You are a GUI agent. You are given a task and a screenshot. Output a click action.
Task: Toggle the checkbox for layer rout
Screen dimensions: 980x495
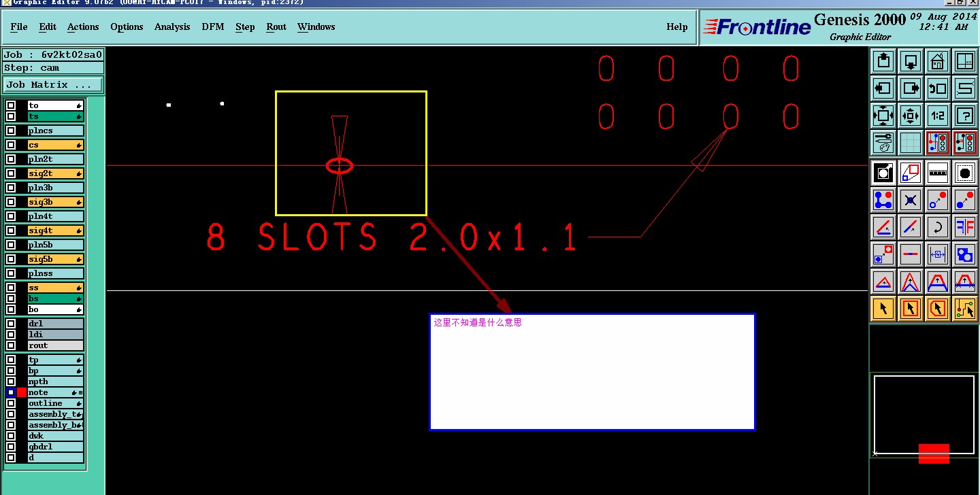click(x=11, y=345)
